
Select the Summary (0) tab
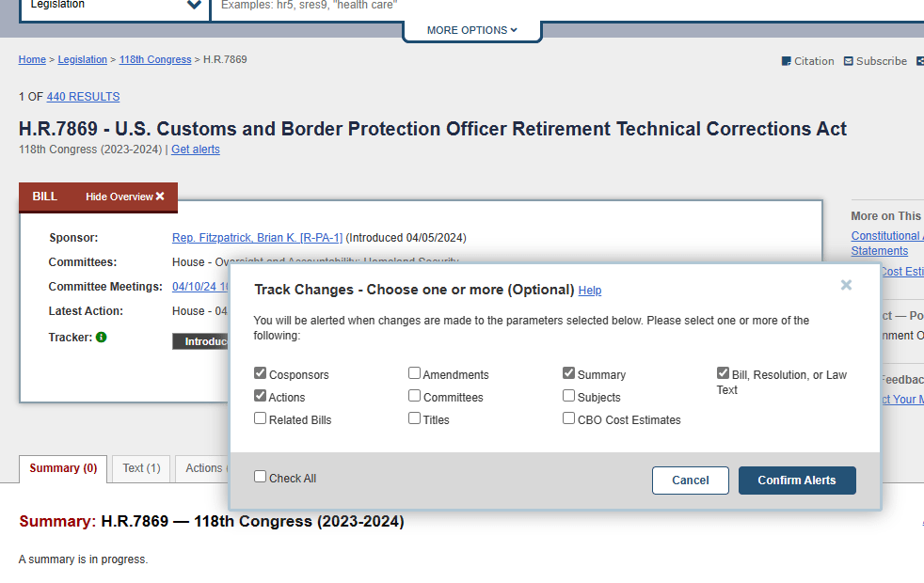click(63, 468)
